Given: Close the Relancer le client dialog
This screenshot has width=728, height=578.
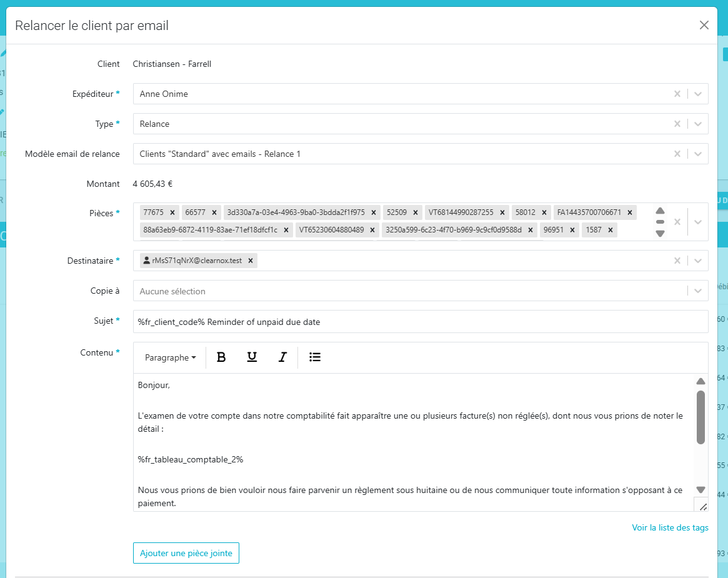Looking at the screenshot, I should pyautogui.click(x=704, y=25).
